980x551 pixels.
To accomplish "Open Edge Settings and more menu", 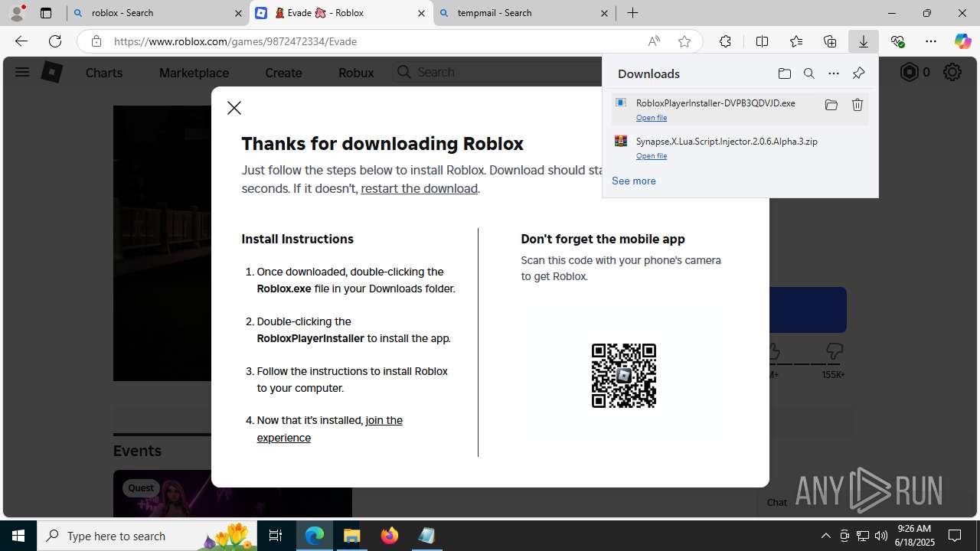I will click(x=931, y=41).
